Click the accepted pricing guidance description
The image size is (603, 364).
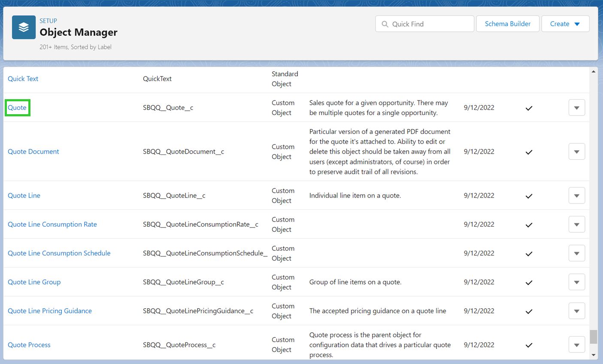point(378,311)
